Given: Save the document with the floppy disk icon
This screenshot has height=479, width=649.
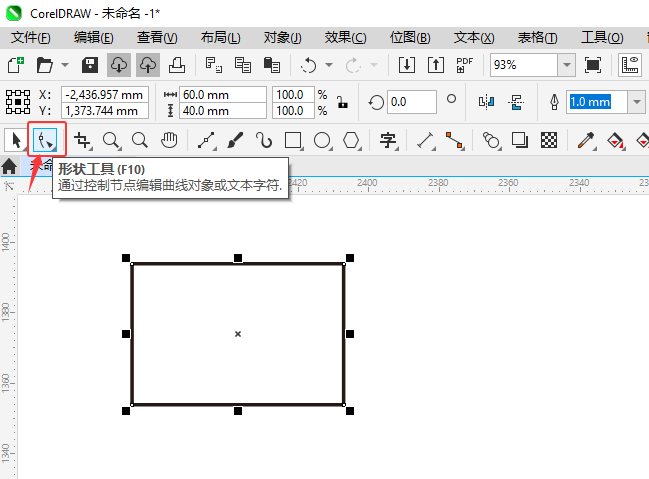Looking at the screenshot, I should click(x=90, y=65).
